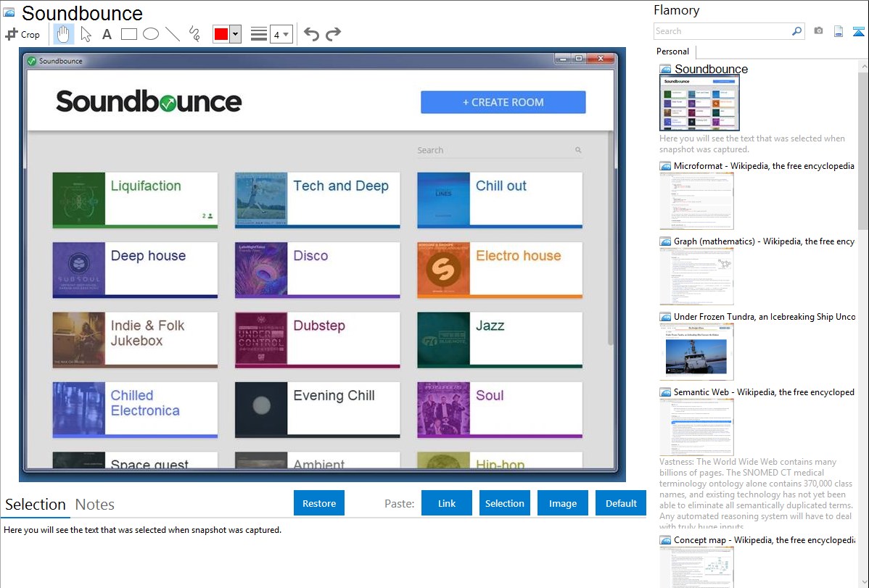
Task: Pick the freehand squiggle drawing tool
Action: (194, 33)
